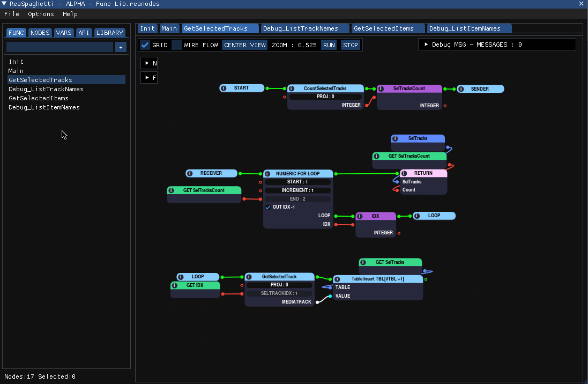
Task: Open the API tab
Action: click(84, 33)
